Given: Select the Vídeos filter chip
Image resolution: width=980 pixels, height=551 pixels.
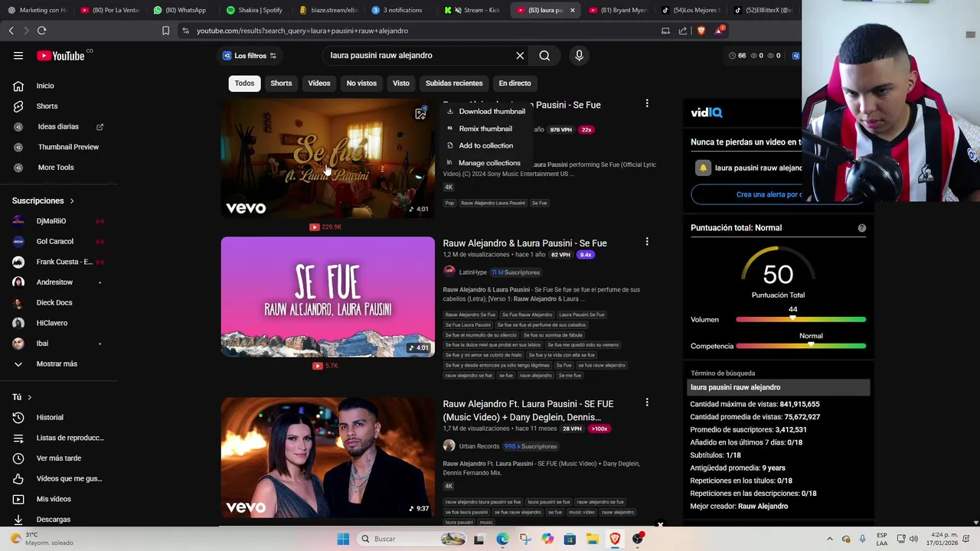Looking at the screenshot, I should (319, 83).
